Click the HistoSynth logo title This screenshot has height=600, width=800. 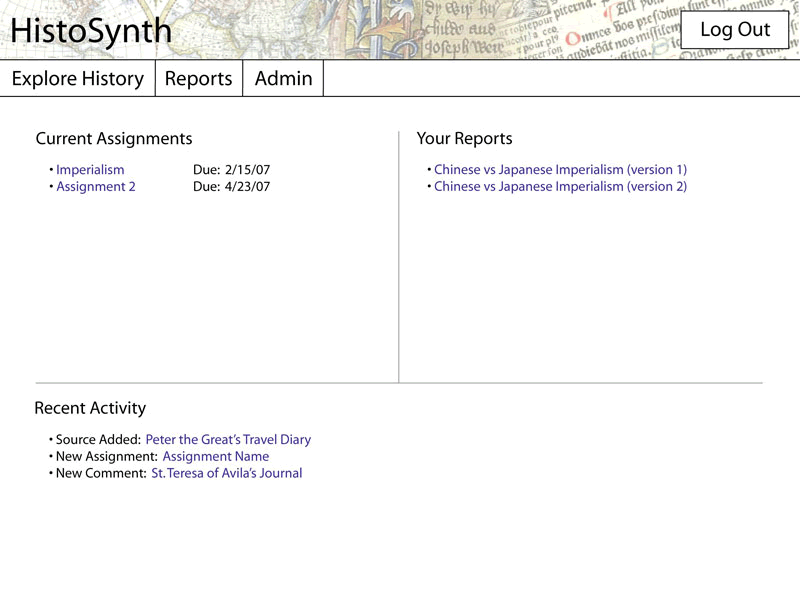coord(91,32)
